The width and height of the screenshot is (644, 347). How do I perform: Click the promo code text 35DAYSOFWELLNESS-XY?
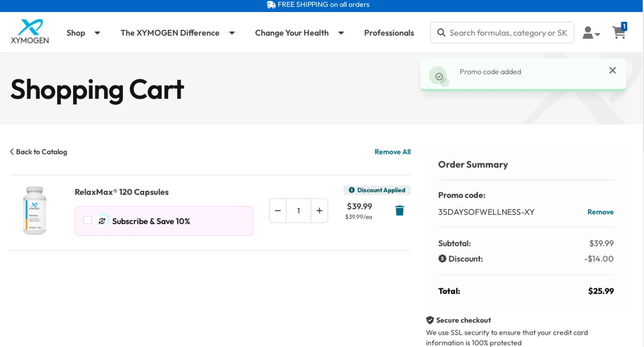point(486,212)
